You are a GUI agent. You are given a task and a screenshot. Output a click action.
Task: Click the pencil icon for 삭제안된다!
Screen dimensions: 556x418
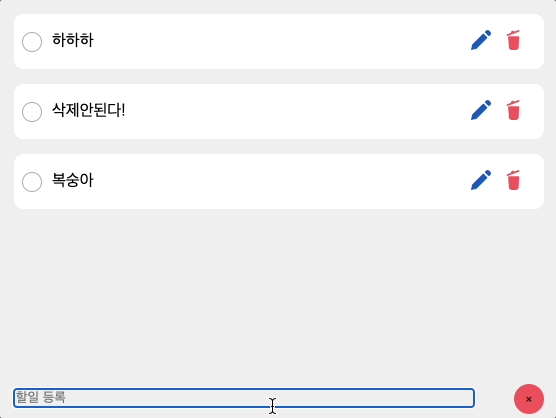pyautogui.click(x=481, y=110)
